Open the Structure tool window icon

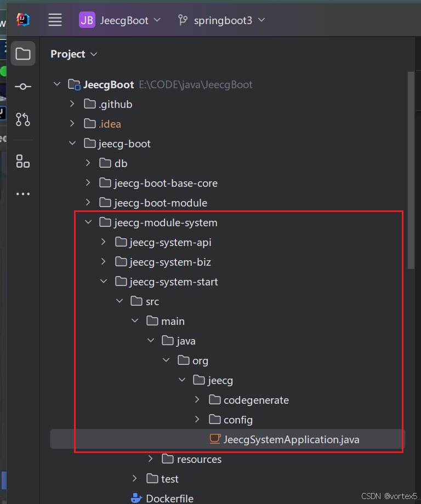pos(23,161)
